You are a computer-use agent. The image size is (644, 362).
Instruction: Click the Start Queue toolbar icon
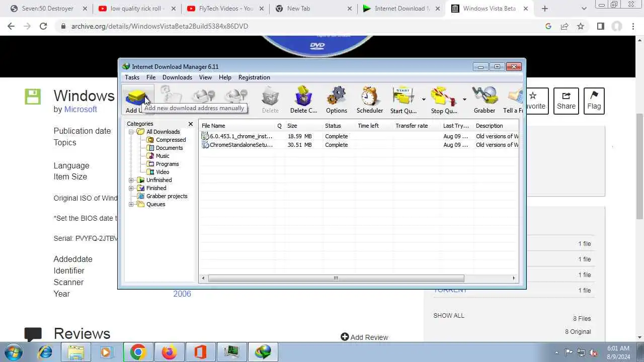pos(404,96)
